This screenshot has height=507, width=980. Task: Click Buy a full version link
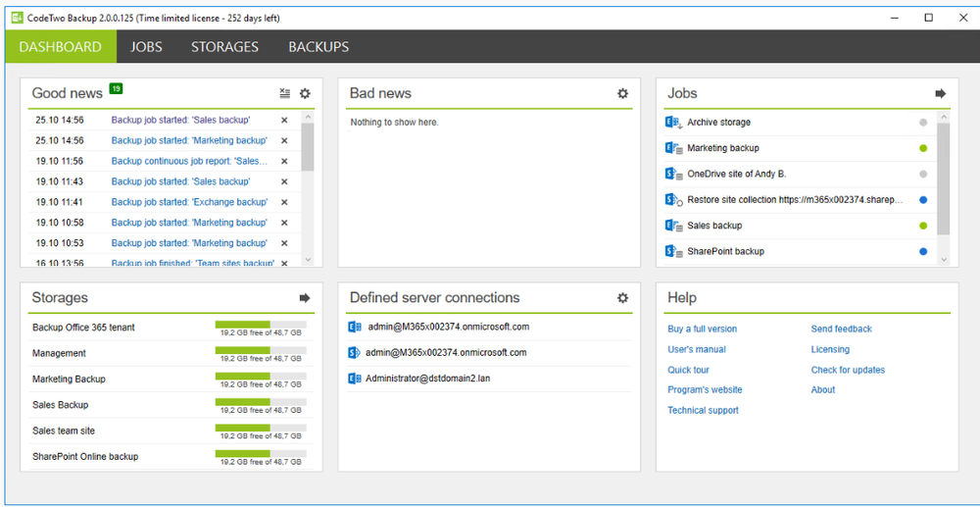(x=702, y=329)
